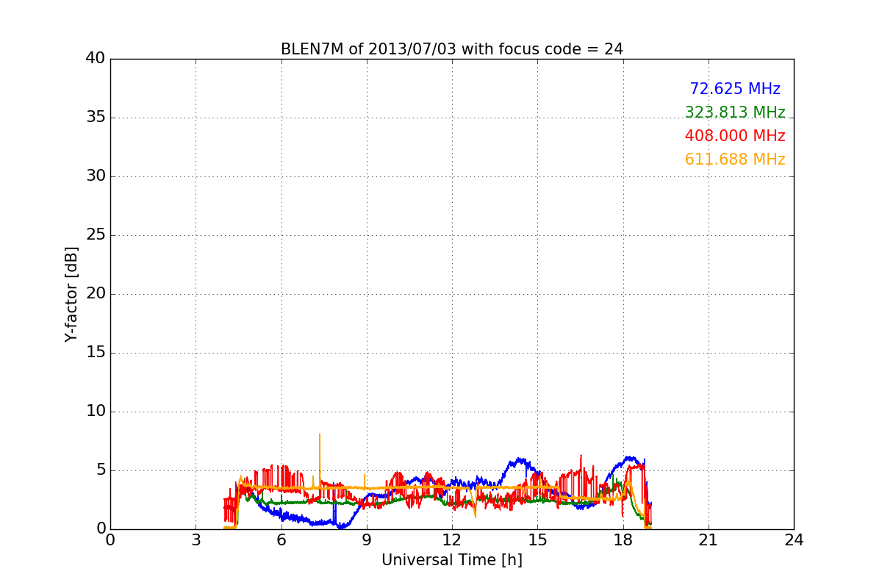Click the x-axis tick label 21
Screen dimensions: 882x588
point(709,540)
